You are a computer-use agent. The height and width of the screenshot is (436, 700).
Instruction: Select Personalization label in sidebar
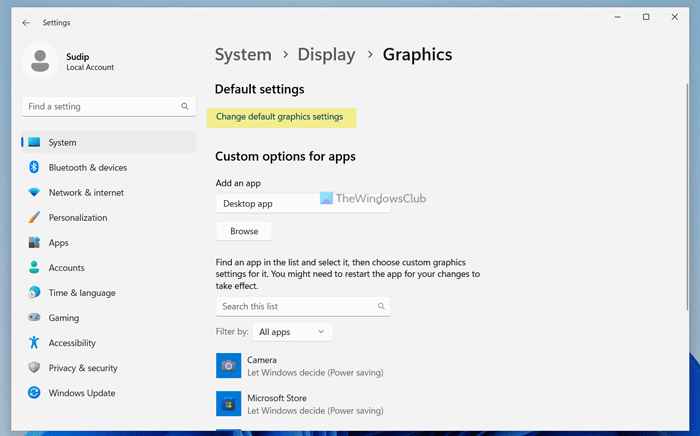click(78, 218)
